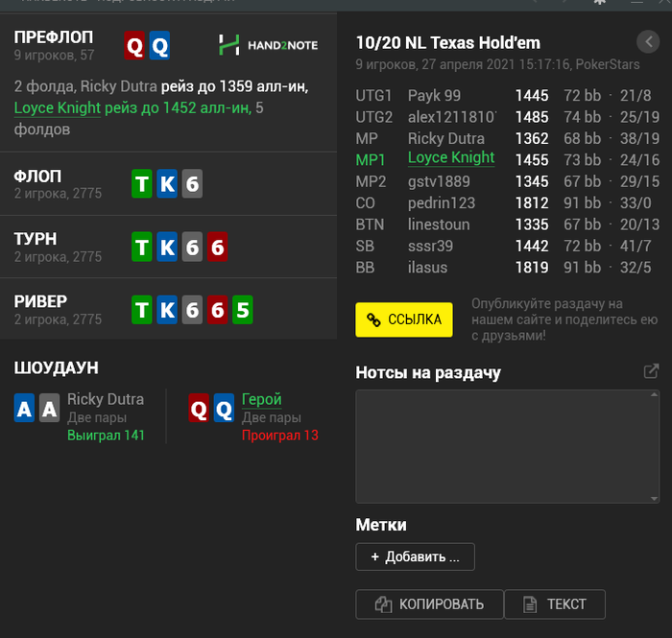Image resolution: width=672 pixels, height=638 pixels.
Task: Click the ТЕКСТ button
Action: click(555, 604)
